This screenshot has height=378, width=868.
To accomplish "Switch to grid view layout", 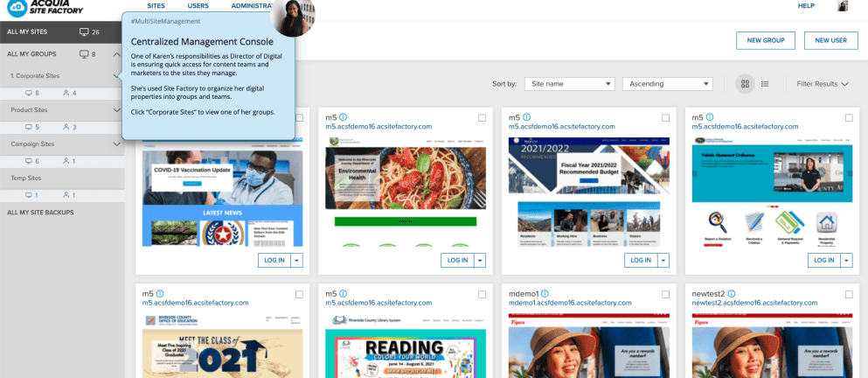I will click(746, 84).
